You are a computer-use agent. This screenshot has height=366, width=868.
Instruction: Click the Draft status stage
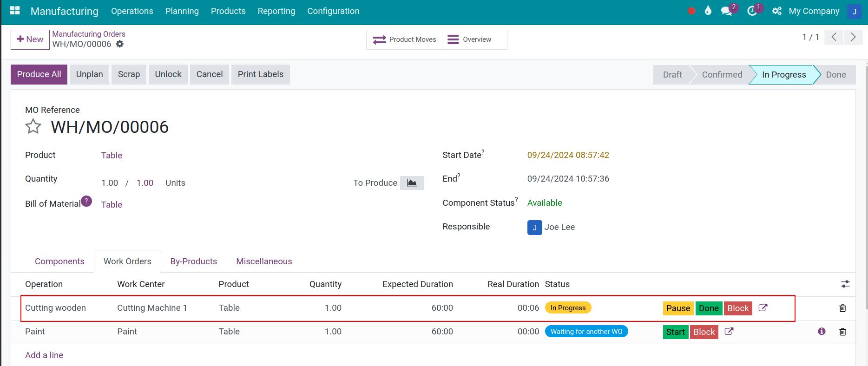[x=672, y=74]
